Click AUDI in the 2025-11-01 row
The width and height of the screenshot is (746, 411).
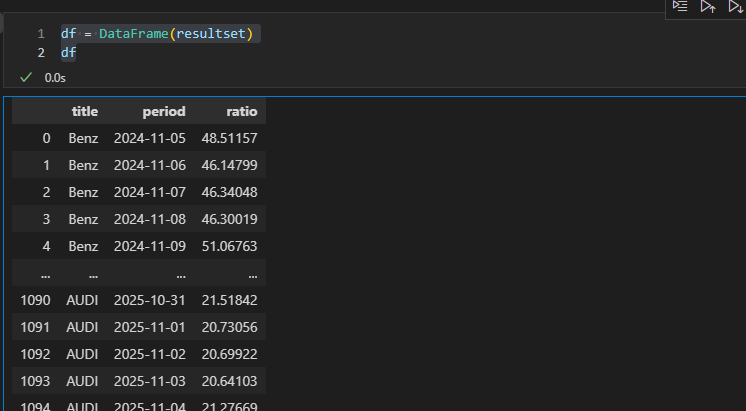coord(82,327)
